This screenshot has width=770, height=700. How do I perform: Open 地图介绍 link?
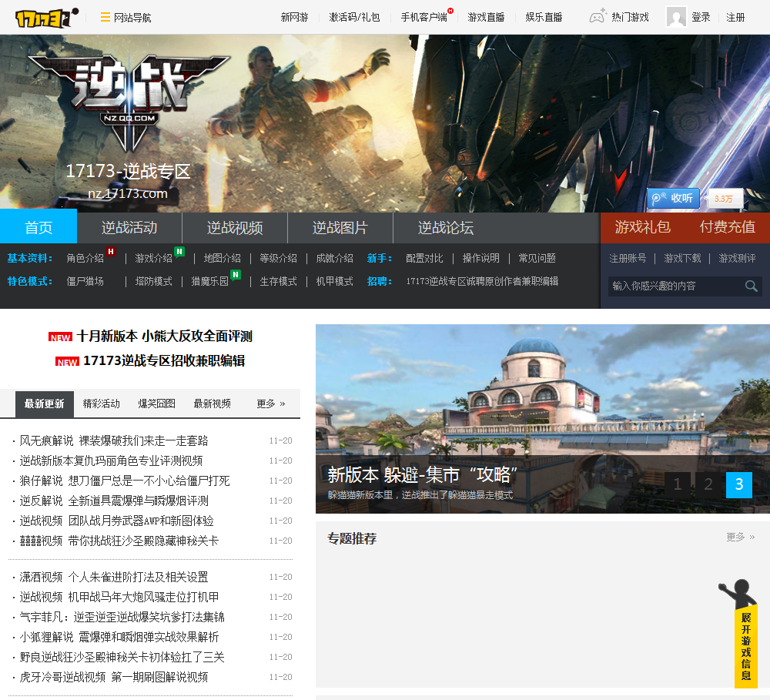222,258
